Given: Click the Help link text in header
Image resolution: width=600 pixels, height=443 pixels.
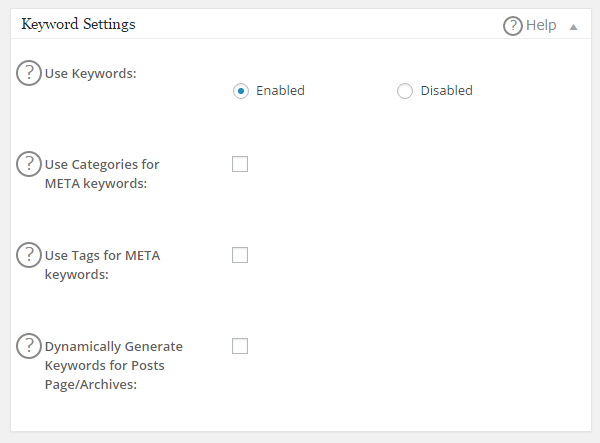Looking at the screenshot, I should 541,26.
